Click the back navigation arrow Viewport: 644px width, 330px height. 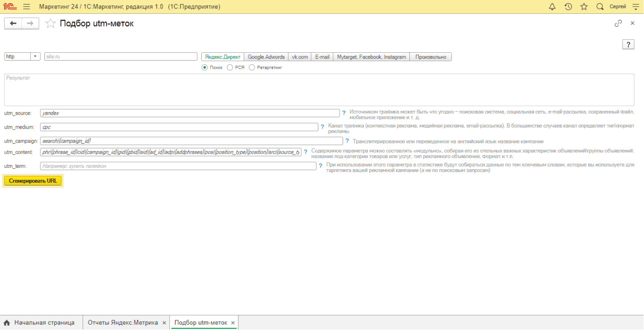(x=13, y=24)
